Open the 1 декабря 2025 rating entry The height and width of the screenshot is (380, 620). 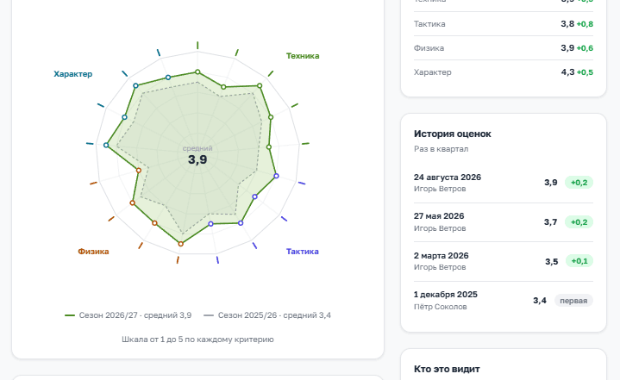(503, 300)
